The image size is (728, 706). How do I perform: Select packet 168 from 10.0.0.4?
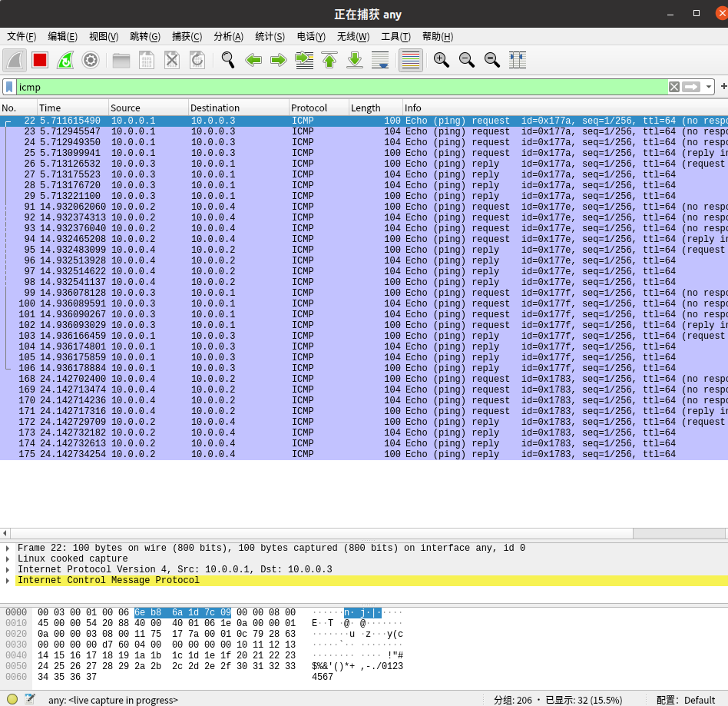pos(364,379)
